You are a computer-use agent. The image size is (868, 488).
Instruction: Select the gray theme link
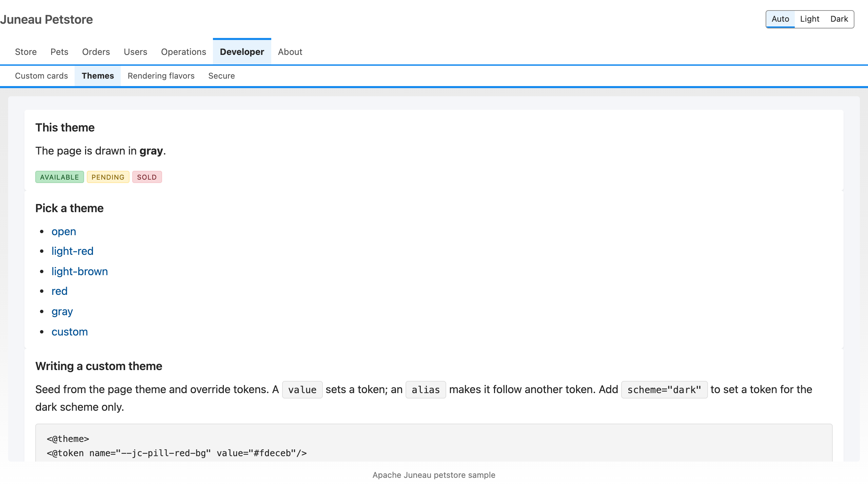coord(62,312)
